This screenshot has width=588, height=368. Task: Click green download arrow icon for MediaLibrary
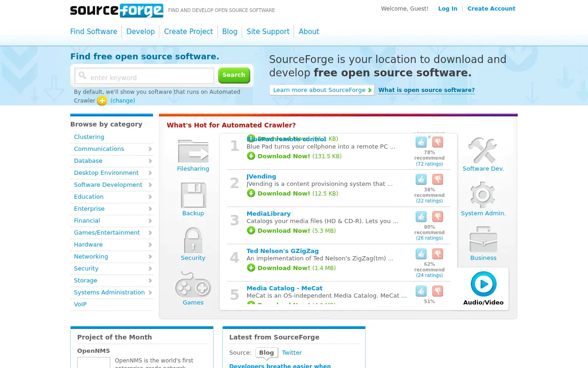click(x=251, y=230)
